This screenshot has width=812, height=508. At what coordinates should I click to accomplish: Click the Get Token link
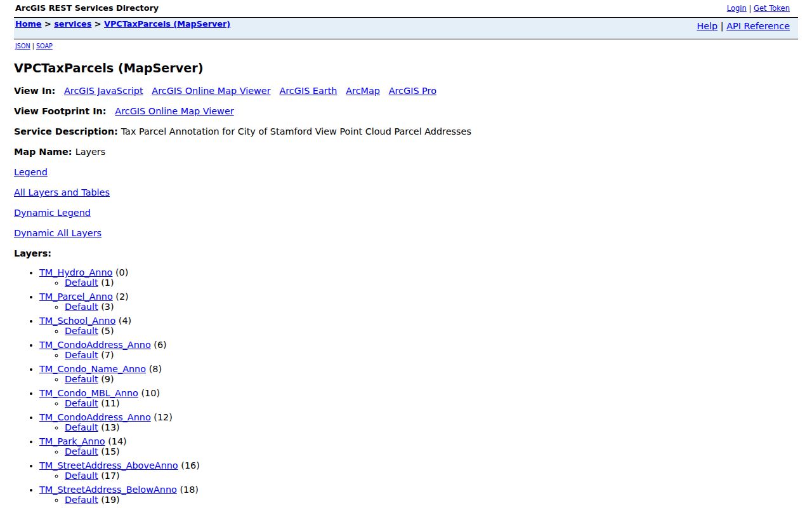tap(771, 8)
